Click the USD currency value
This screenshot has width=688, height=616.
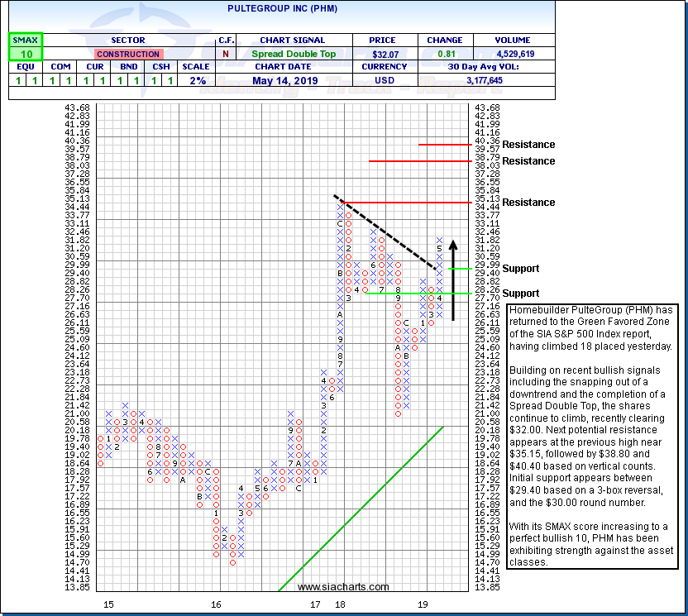(385, 81)
